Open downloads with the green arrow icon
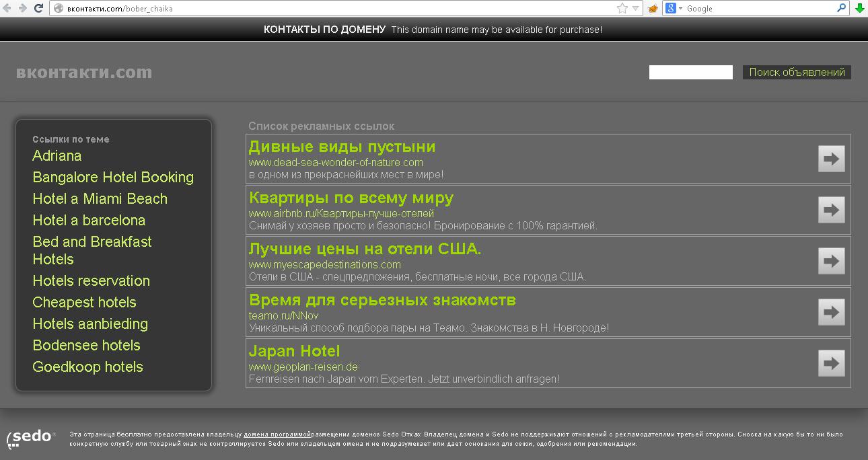Image resolution: width=868 pixels, height=460 pixels. 859,8
